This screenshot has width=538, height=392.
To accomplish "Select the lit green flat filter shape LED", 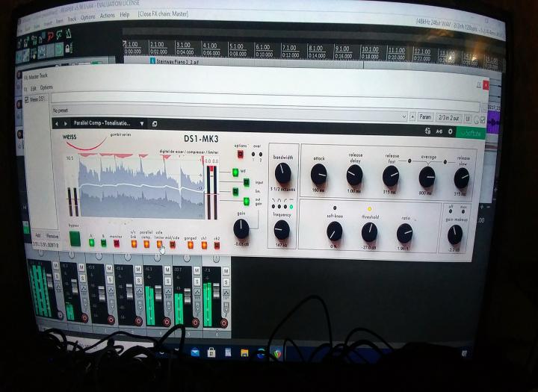I will coord(291,207).
